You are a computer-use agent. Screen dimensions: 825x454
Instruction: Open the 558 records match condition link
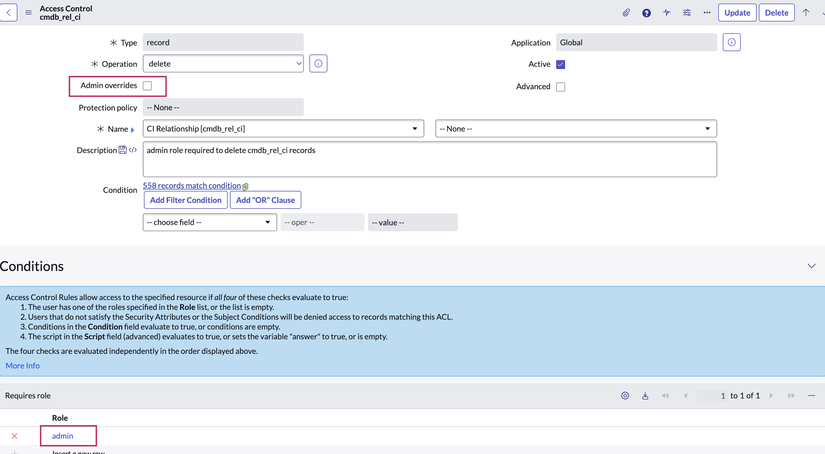pos(192,186)
